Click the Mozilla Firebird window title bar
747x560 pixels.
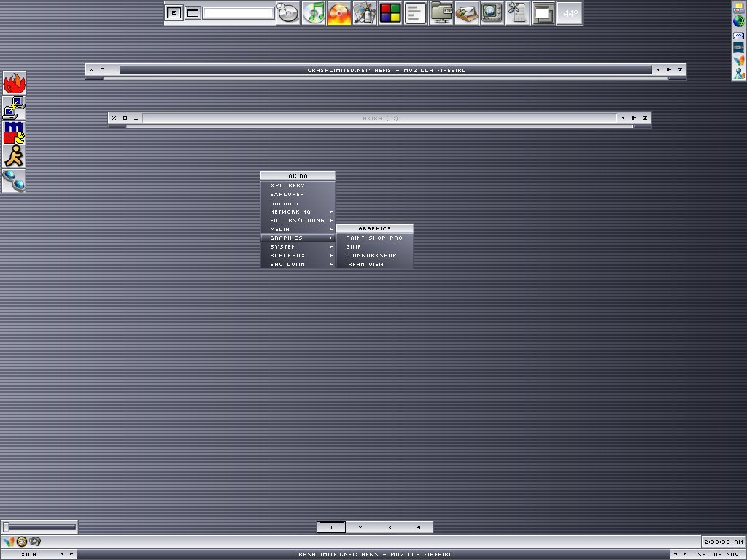tap(386, 70)
